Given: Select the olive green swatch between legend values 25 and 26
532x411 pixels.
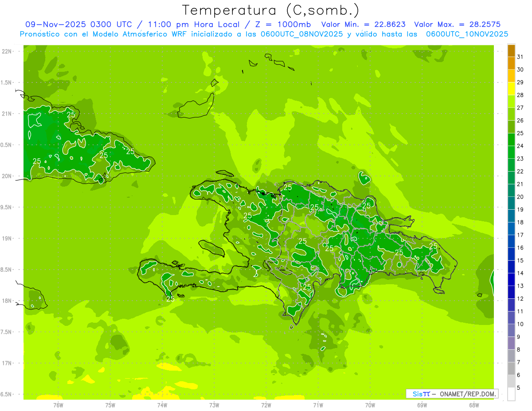Looking at the screenshot, I should pyautogui.click(x=511, y=127).
